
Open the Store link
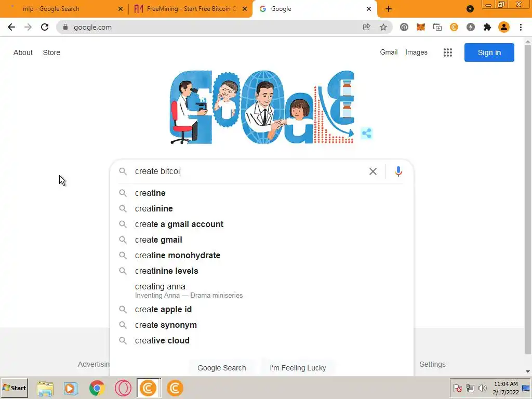coord(51,52)
